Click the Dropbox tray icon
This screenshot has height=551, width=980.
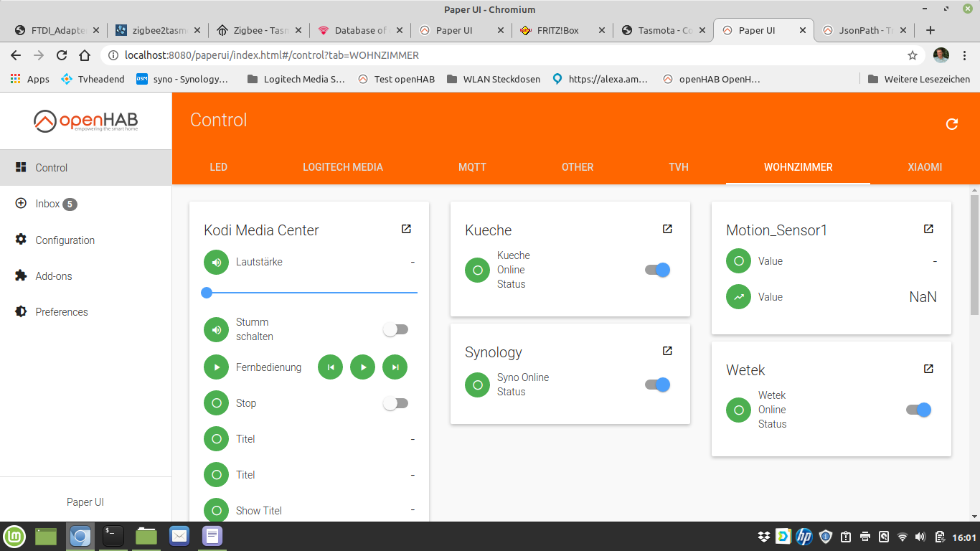pyautogui.click(x=764, y=537)
